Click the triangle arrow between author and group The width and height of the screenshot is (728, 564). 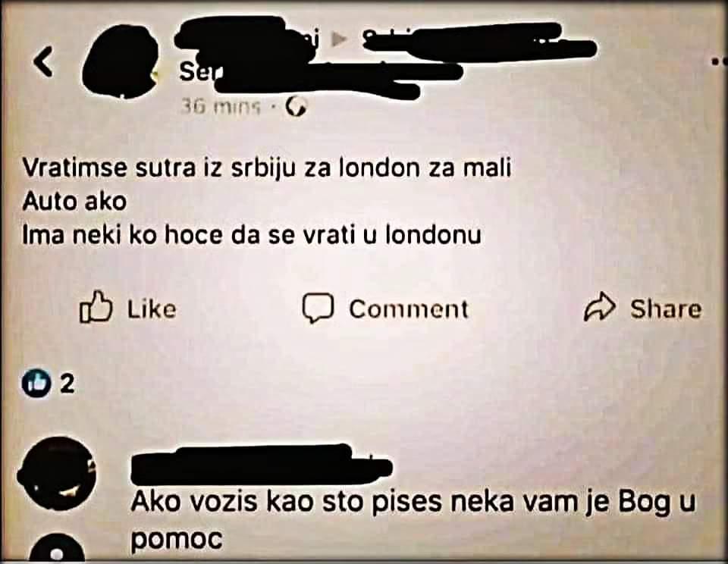pyautogui.click(x=340, y=40)
